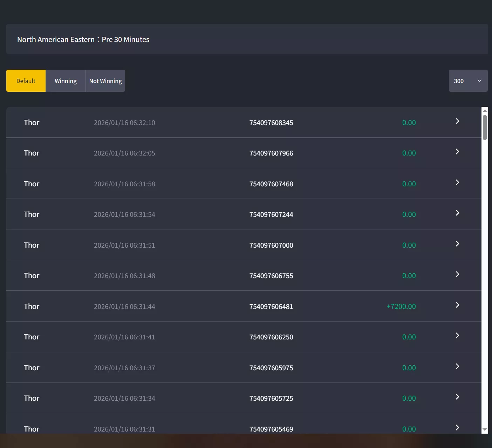Switch to the Default tab
492x448 pixels.
click(x=26, y=81)
